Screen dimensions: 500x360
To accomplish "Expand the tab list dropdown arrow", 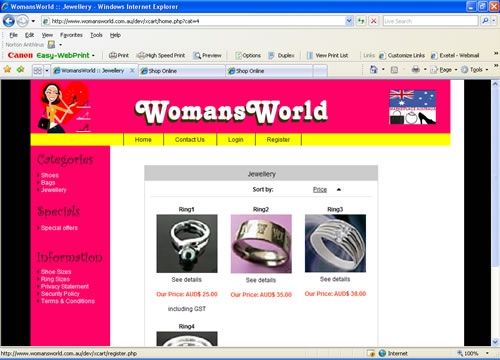I will tap(47, 71).
